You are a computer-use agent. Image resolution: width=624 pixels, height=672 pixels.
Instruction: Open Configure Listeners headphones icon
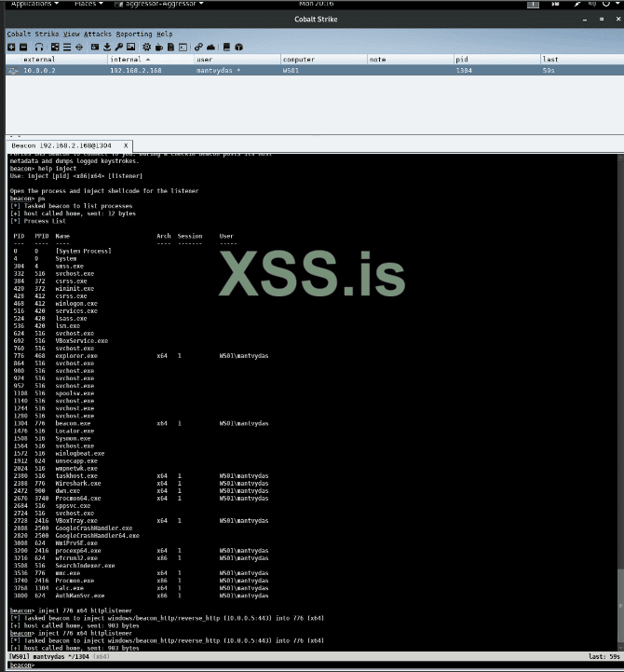[39, 48]
